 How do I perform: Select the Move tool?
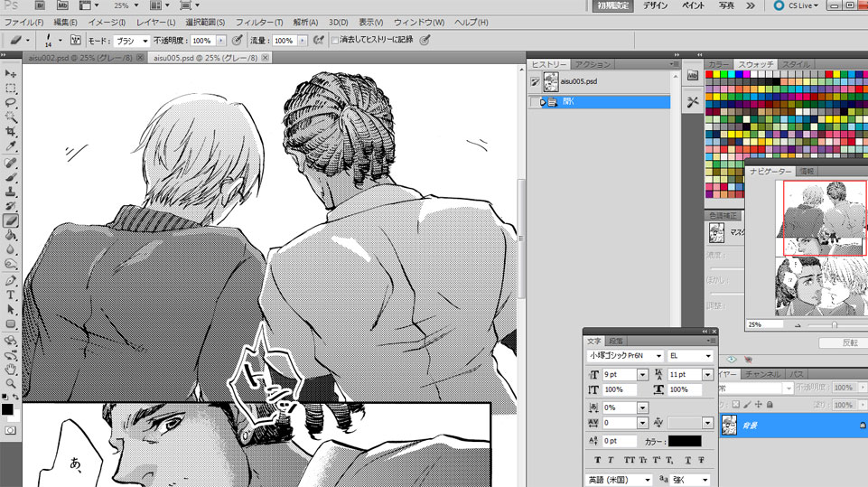click(x=11, y=74)
